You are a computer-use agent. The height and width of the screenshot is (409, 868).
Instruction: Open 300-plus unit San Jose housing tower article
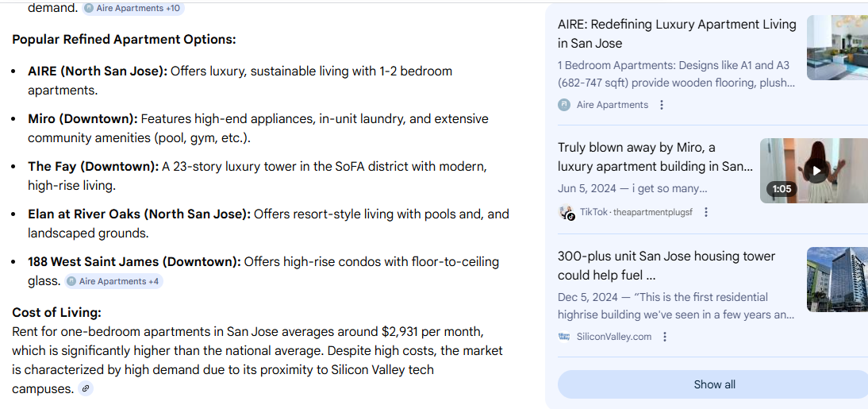point(666,265)
